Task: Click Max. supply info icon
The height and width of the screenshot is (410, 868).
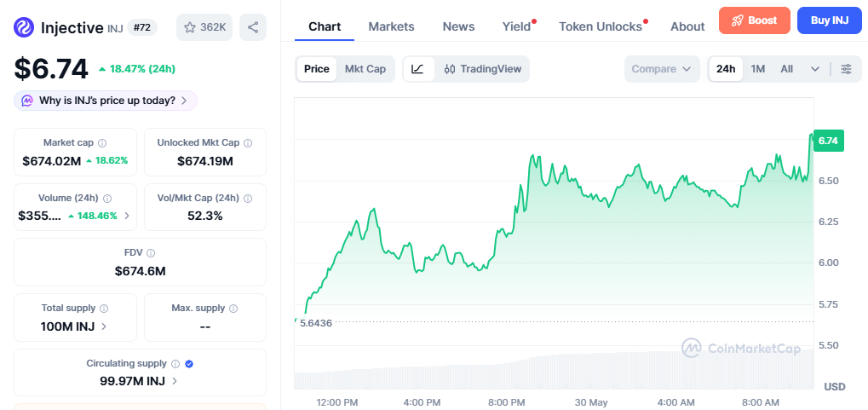Action: 233,308
